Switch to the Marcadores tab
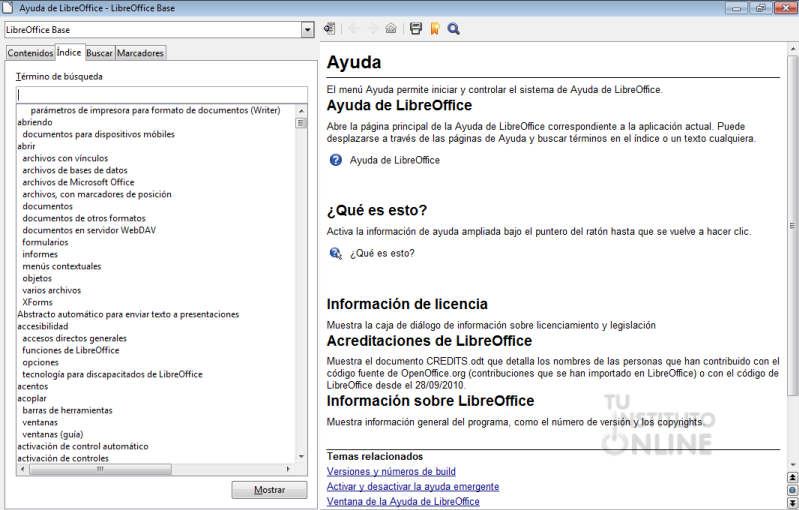The width and height of the screenshot is (799, 510). point(140,53)
